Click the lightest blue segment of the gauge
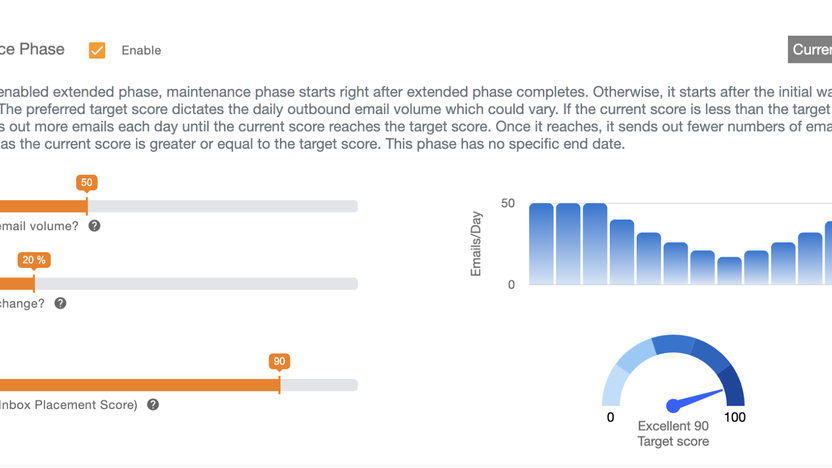Screen dimensions: 832x468 pyautogui.click(x=612, y=386)
